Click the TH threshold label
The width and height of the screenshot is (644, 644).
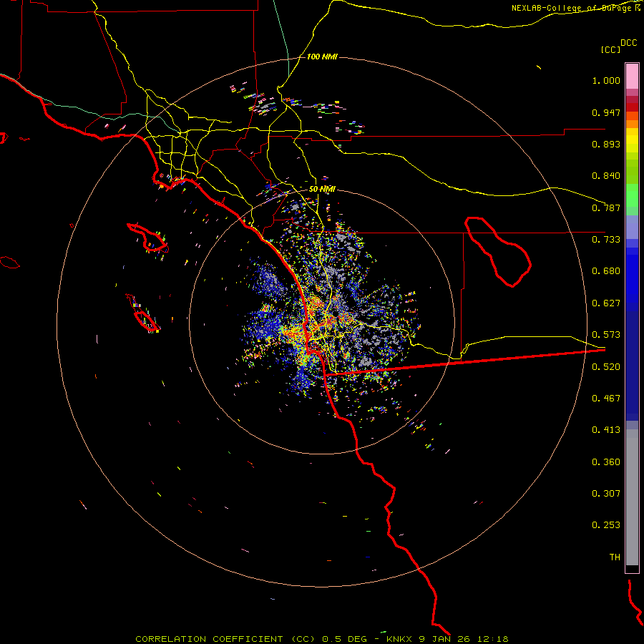click(615, 557)
